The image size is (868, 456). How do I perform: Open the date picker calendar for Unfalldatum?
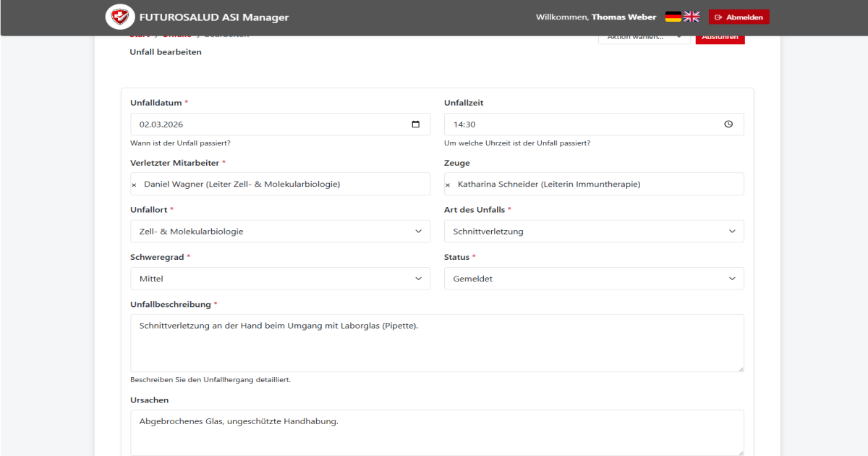tap(416, 124)
